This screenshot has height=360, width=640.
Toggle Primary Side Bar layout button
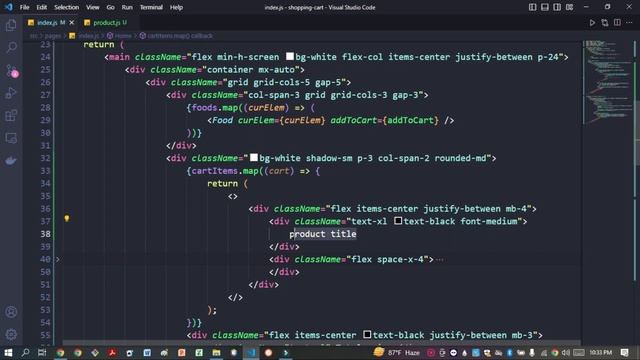[x=532, y=7]
